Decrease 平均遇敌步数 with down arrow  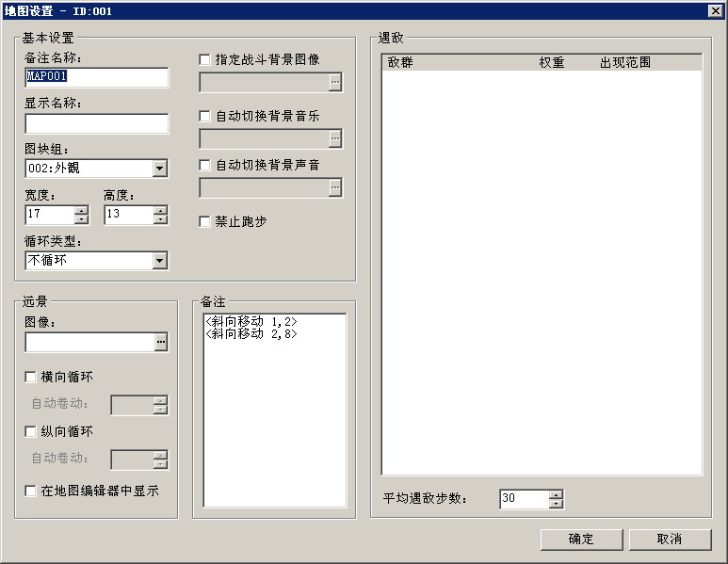pos(556,504)
